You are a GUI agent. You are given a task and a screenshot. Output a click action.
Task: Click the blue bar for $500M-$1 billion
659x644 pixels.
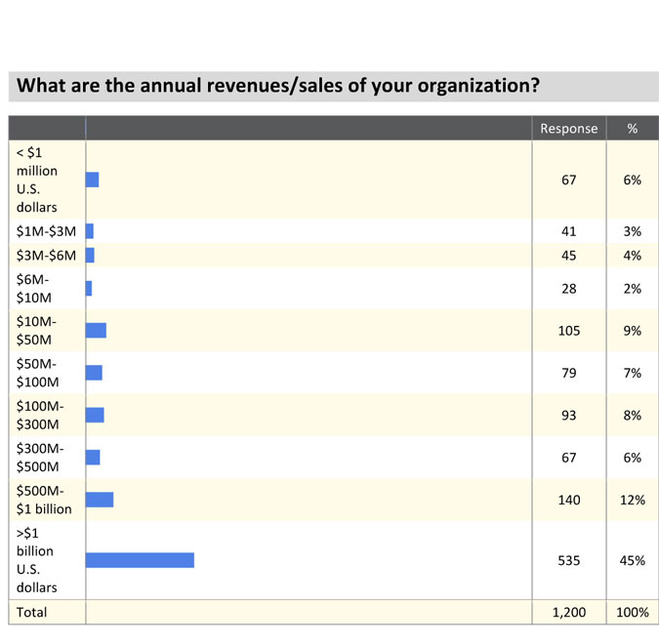pyautogui.click(x=100, y=500)
